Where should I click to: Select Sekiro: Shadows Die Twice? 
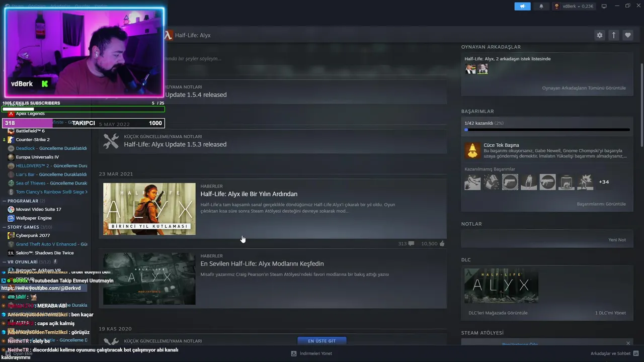pos(45,253)
